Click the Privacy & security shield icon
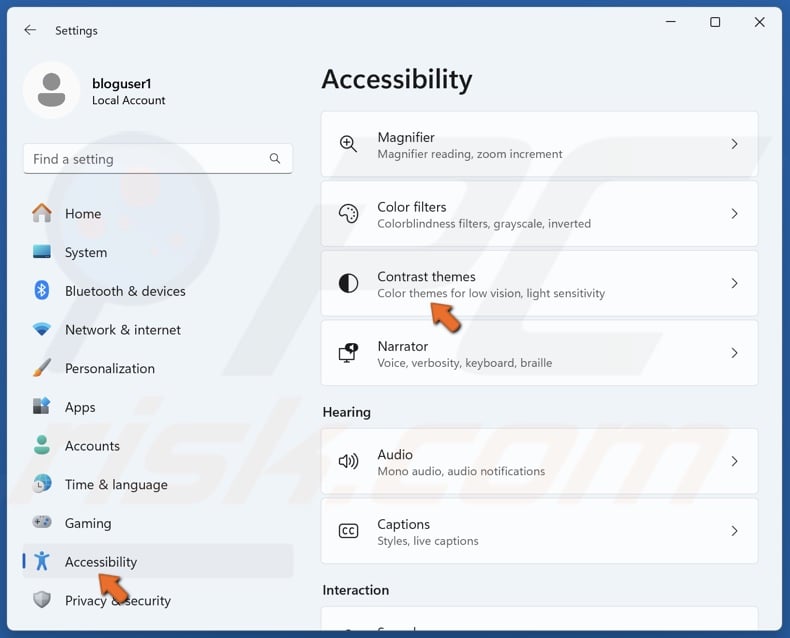 [x=42, y=600]
